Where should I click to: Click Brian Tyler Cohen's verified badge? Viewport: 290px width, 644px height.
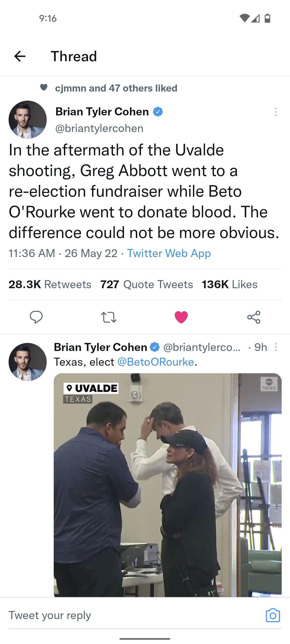point(158,112)
